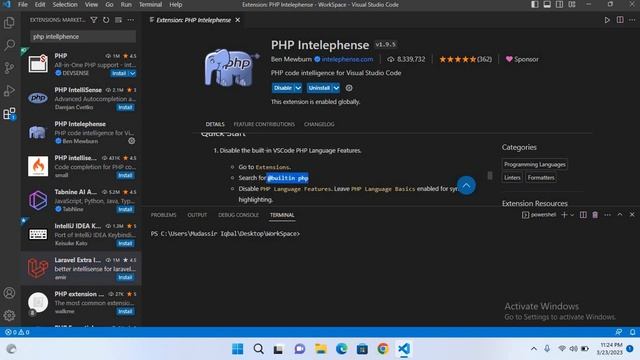640x360 pixels.
Task: Open errors and warnings status bar item
Action: click(x=17, y=332)
